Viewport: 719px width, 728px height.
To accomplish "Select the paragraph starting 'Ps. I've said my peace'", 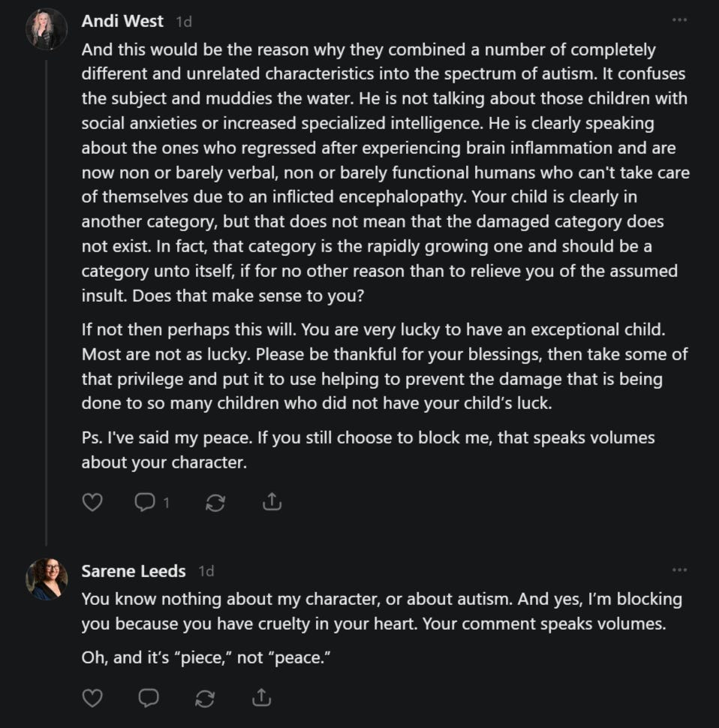I will pyautogui.click(x=368, y=450).
